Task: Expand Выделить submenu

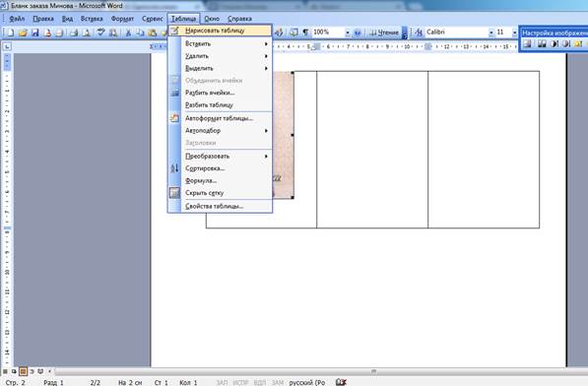Action: [x=220, y=69]
